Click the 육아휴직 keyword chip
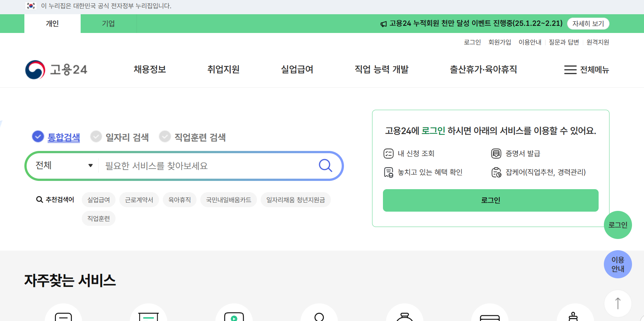 [180, 200]
